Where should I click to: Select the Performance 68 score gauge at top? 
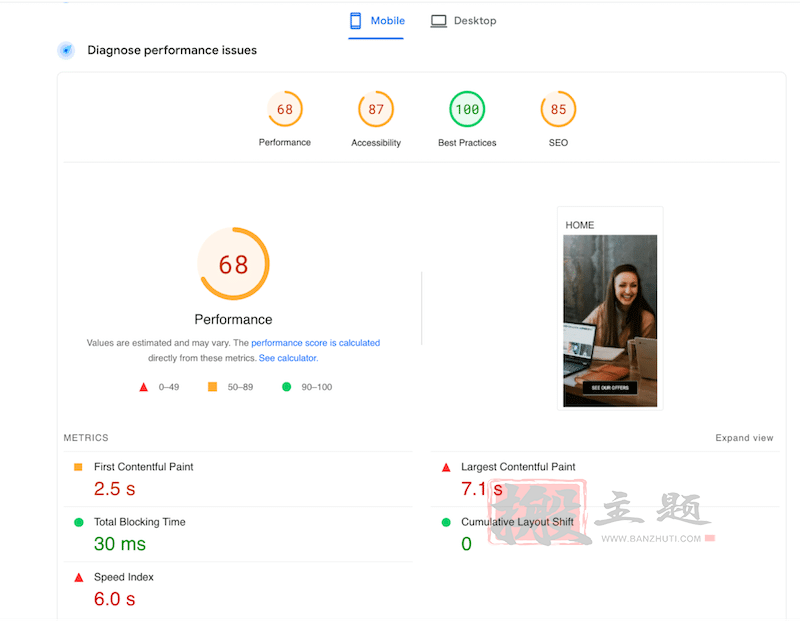coord(285,109)
